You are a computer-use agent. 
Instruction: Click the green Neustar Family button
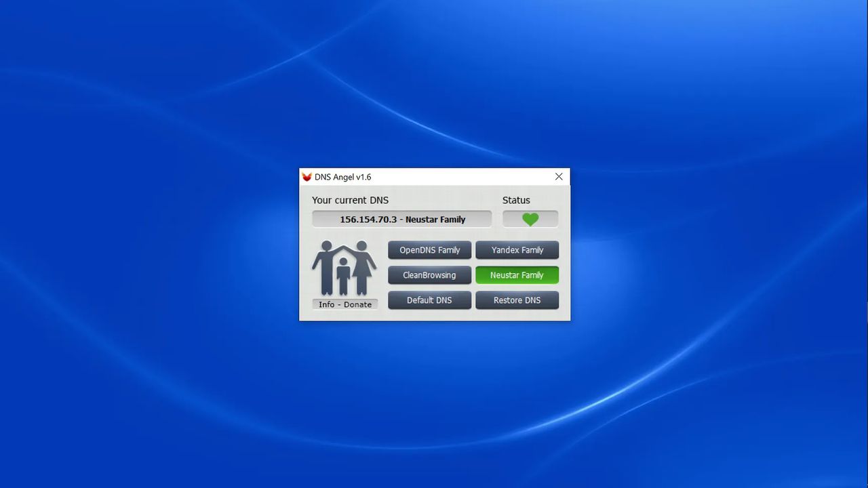[517, 275]
